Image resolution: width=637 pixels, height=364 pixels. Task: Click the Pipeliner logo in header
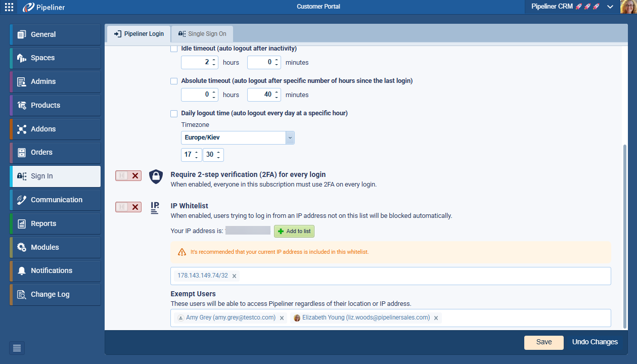[x=44, y=7]
